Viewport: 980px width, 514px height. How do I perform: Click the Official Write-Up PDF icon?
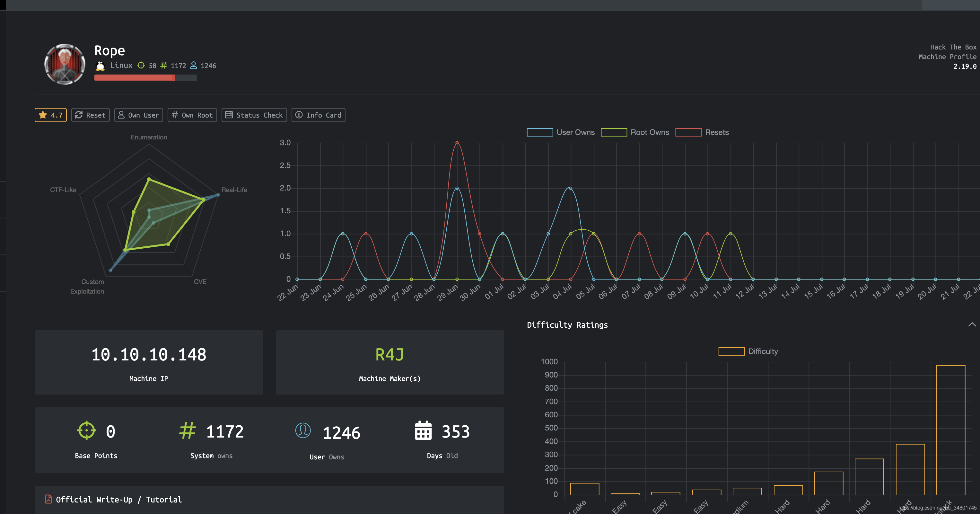(48, 499)
